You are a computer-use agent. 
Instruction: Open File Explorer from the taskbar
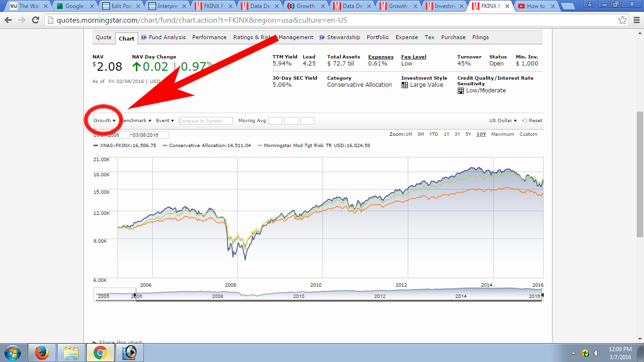coord(71,353)
